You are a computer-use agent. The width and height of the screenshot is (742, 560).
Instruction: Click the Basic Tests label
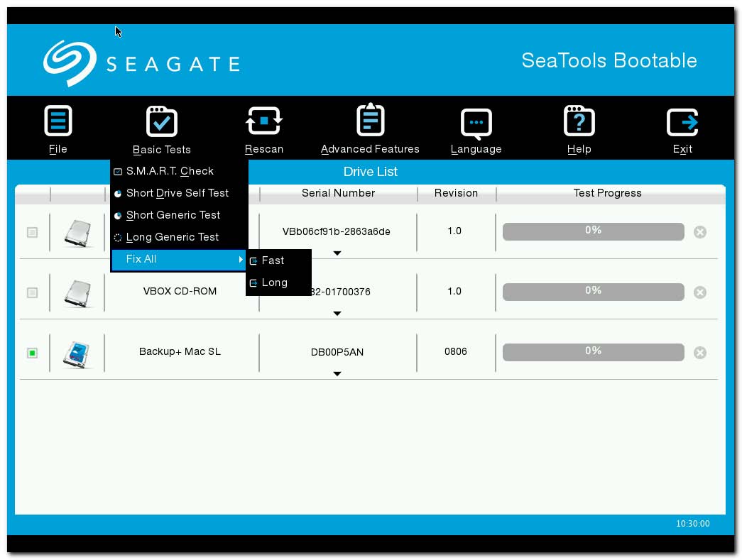pos(161,150)
